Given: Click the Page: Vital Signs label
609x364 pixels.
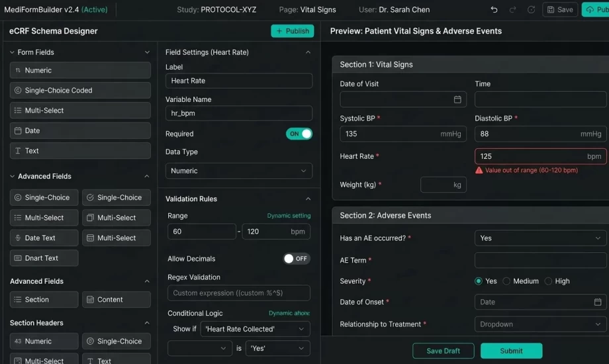Looking at the screenshot, I should (x=307, y=10).
